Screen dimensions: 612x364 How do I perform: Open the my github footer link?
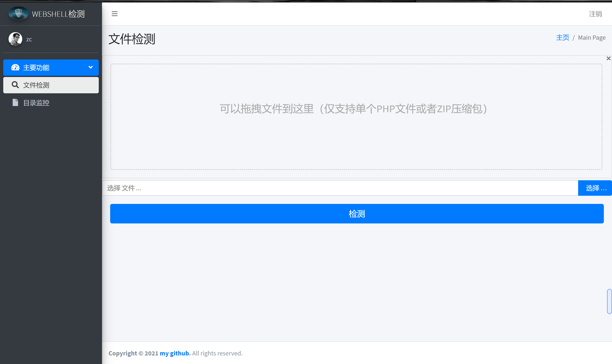click(175, 353)
